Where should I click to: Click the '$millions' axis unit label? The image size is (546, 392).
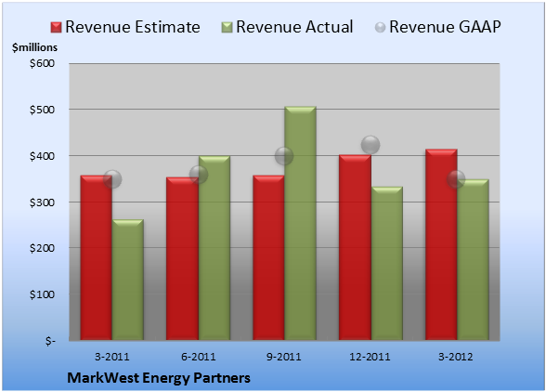tap(34, 47)
